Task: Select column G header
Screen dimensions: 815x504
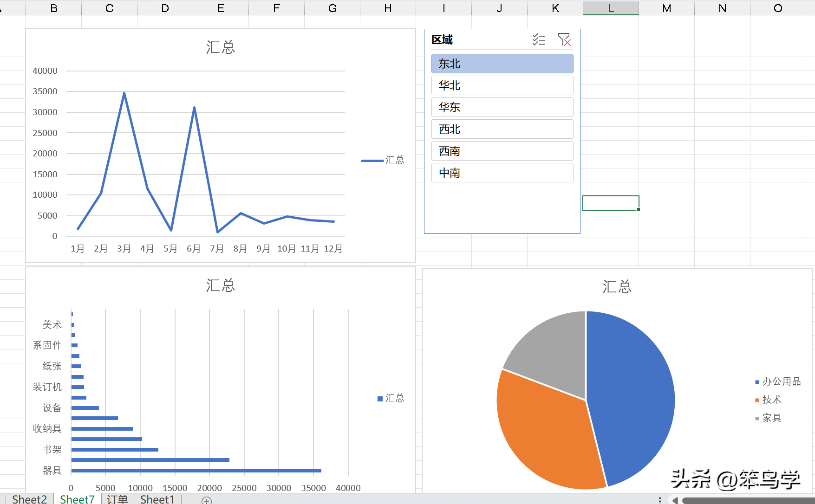Action: click(333, 8)
